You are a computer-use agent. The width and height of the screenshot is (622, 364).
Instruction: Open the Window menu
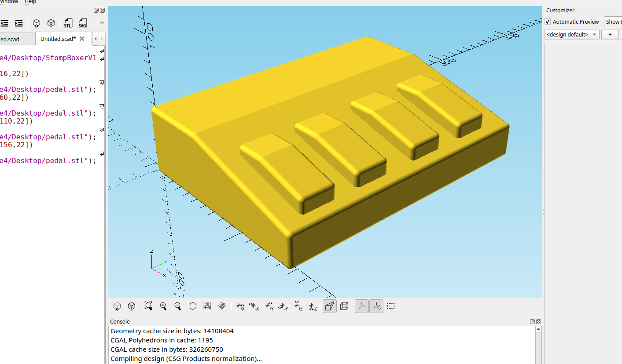(x=9, y=2)
